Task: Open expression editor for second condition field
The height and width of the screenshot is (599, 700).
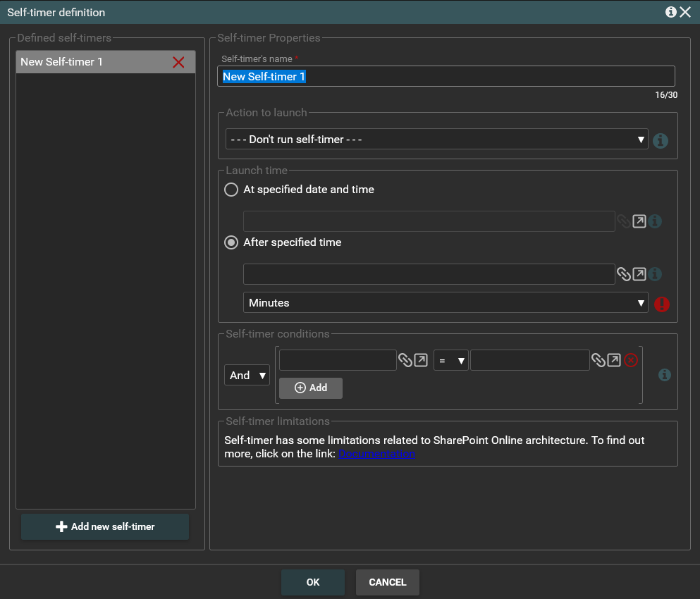Action: coord(614,360)
